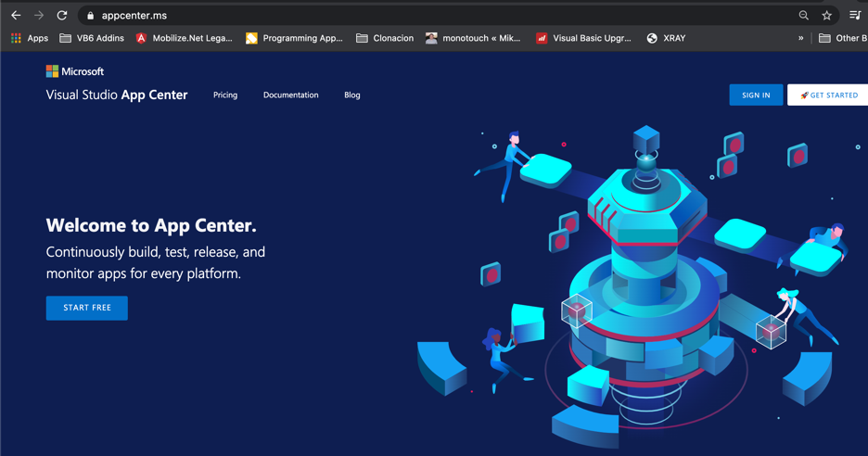
Task: Click the lock icon in address bar
Action: coord(91,16)
